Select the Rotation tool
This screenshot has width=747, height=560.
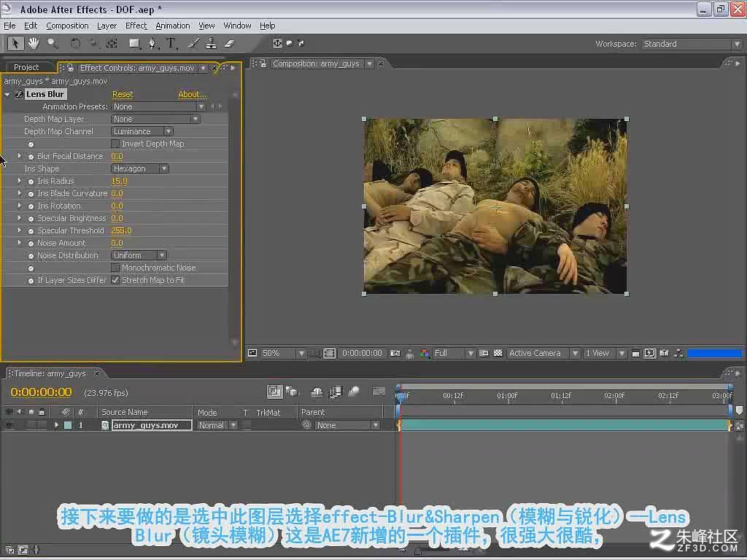click(75, 43)
